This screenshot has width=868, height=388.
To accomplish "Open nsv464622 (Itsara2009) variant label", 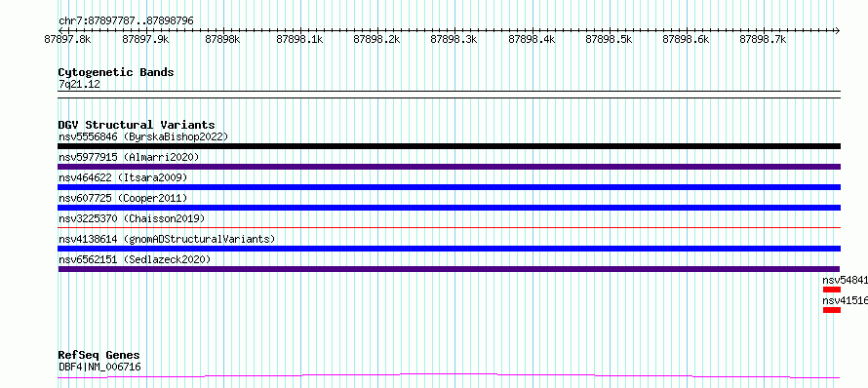I will 123,177.
